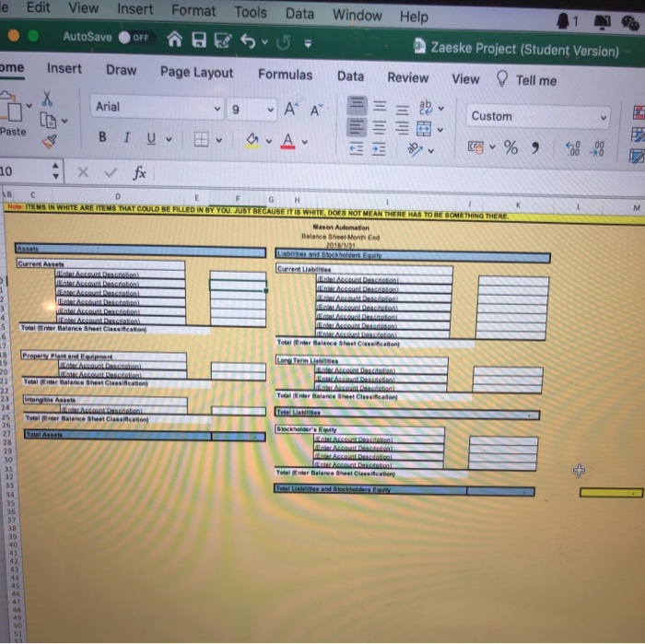
Task: Click the red Font Color A
Action: tap(287, 142)
